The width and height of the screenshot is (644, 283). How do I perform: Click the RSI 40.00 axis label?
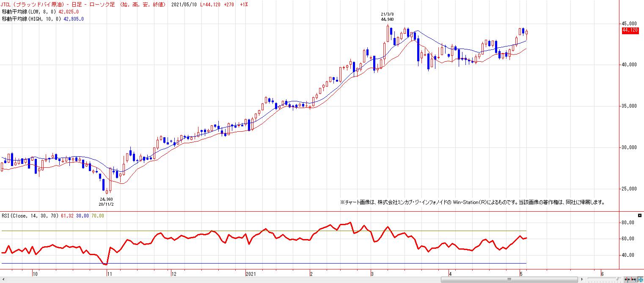pos(628,256)
